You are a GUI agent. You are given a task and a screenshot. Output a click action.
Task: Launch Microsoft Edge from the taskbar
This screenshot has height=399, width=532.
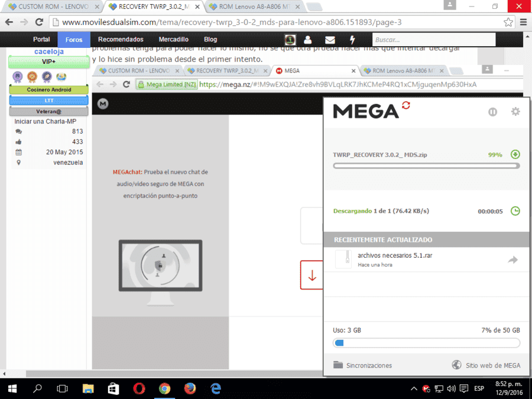pyautogui.click(x=215, y=388)
